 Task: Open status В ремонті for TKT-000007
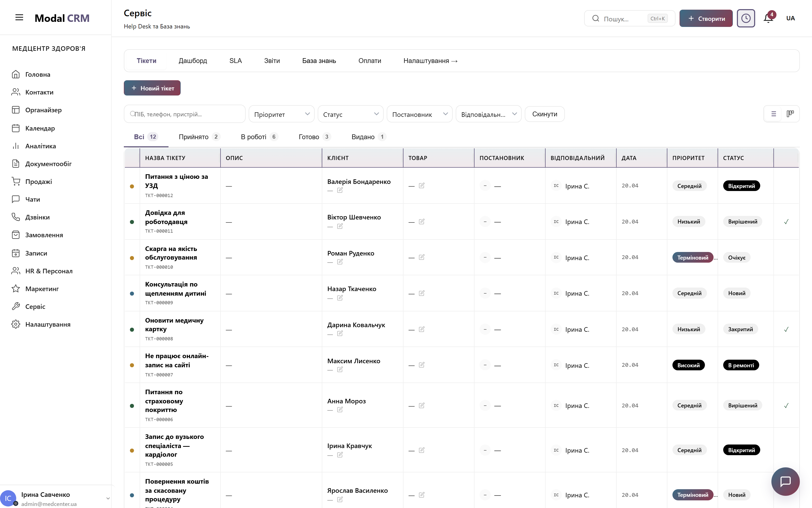click(x=741, y=365)
